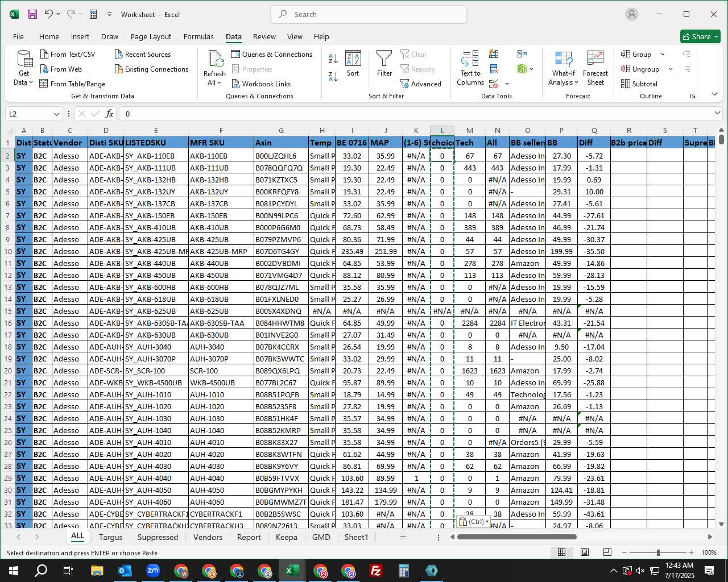Customize Quick Access Toolbar dropdown

pos(109,14)
